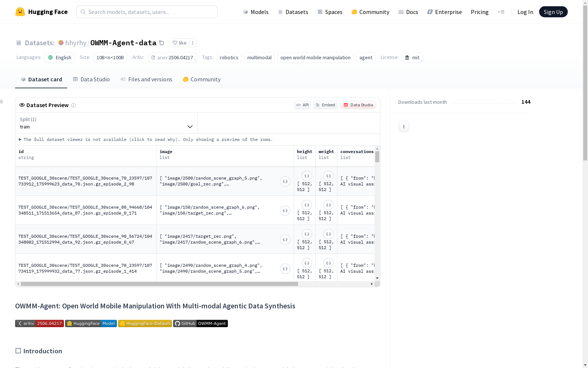The width and height of the screenshot is (588, 368).
Task: Click the Sign Up button
Action: pyautogui.click(x=553, y=12)
